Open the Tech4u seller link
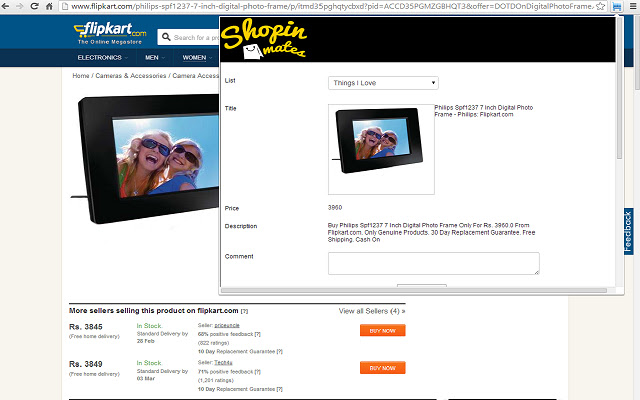The height and width of the screenshot is (400, 640). point(223,362)
